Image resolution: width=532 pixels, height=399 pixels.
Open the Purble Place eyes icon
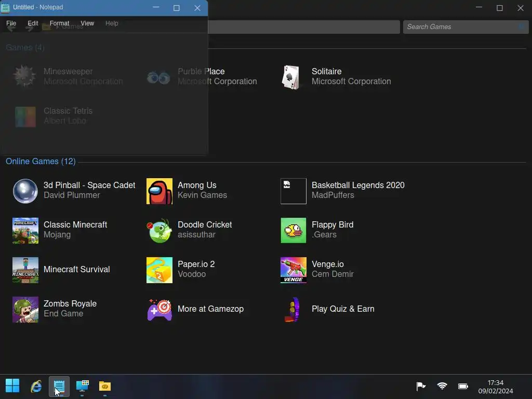(x=158, y=78)
